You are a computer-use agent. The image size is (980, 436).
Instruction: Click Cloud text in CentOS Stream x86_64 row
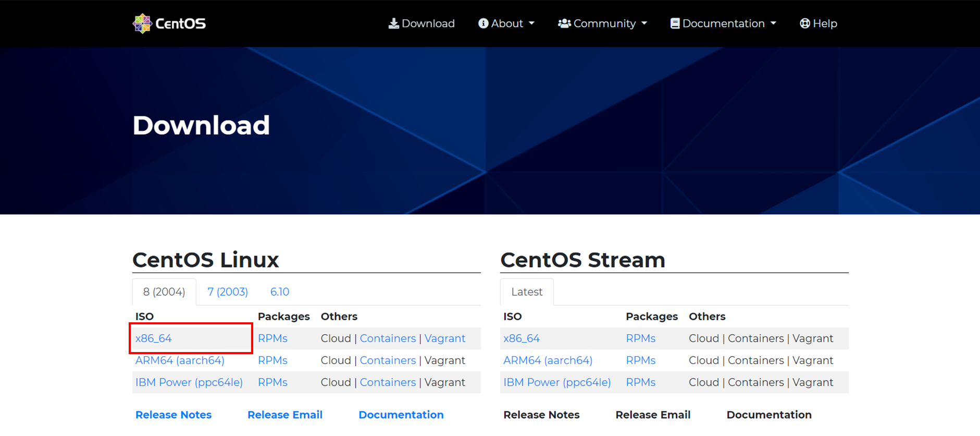704,338
